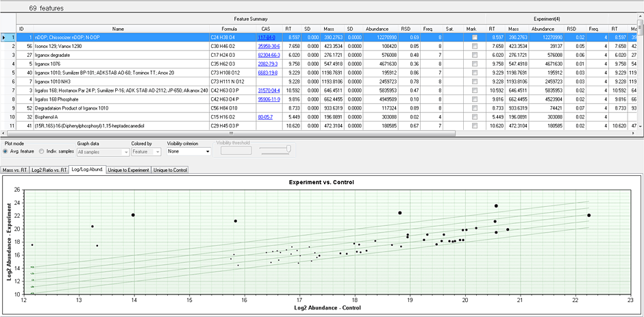
Task: Open the Visibility criterion dropdown
Action: tap(189, 150)
